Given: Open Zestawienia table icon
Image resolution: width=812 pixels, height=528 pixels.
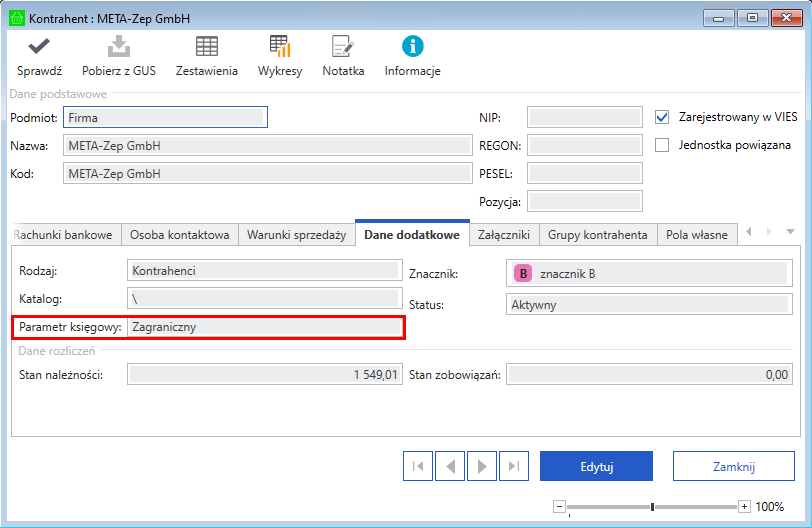Looking at the screenshot, I should click(206, 46).
